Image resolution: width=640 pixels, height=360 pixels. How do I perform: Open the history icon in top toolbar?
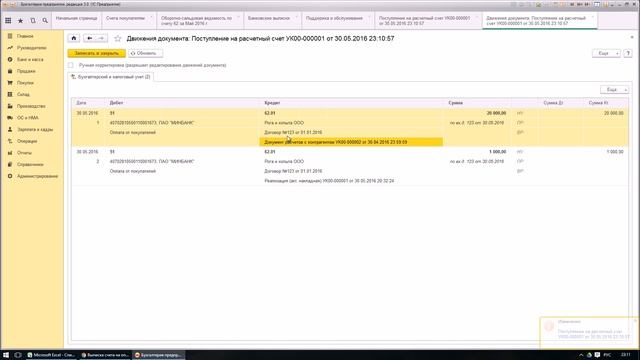(x=33, y=20)
